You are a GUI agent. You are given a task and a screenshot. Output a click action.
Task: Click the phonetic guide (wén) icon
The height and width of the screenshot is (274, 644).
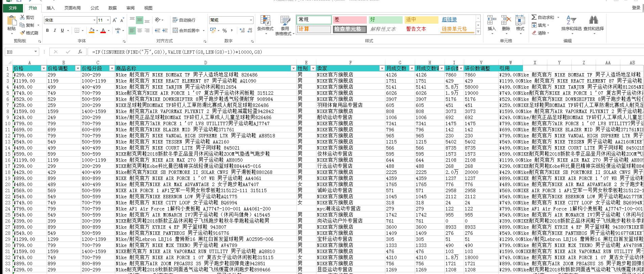click(118, 30)
